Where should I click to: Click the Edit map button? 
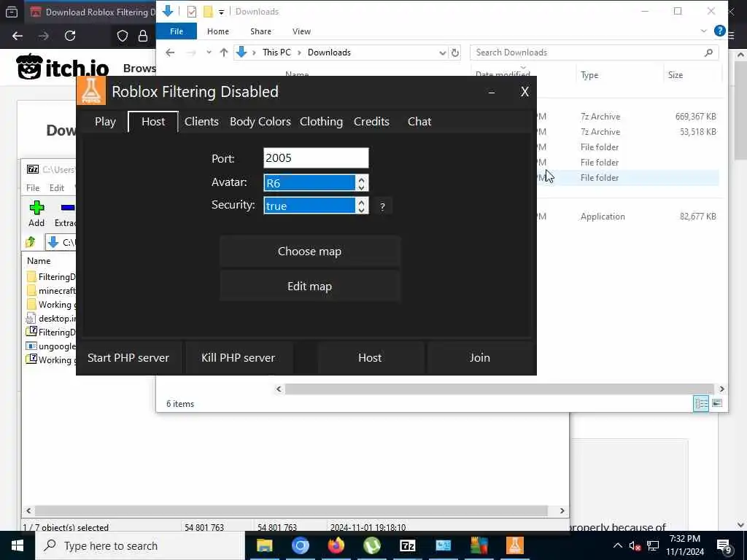click(309, 286)
